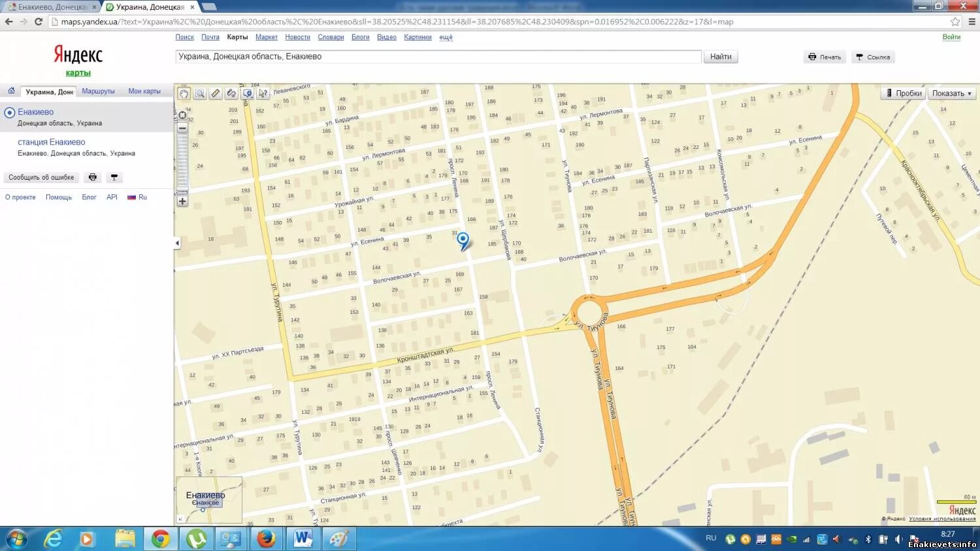Open Internet Explorer from taskbar
Viewport: 980px width, 551px height.
52,539
